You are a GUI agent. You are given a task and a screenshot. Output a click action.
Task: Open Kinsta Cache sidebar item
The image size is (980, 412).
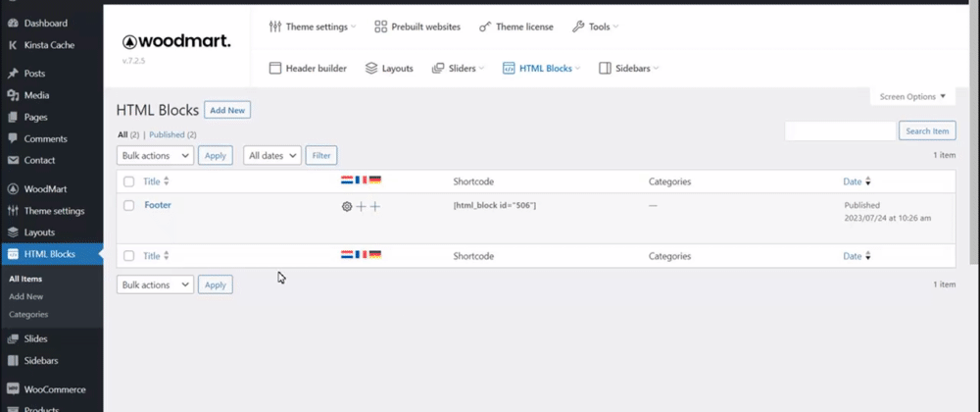pyautogui.click(x=49, y=45)
